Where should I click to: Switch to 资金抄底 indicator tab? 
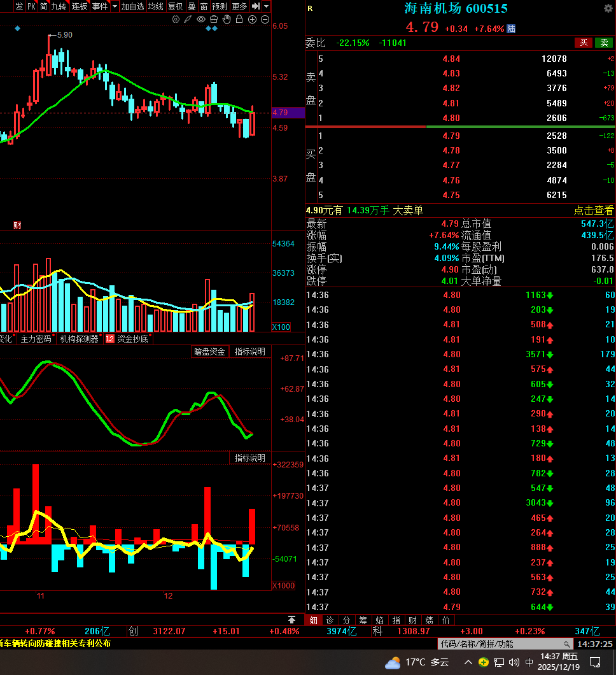[x=132, y=339]
